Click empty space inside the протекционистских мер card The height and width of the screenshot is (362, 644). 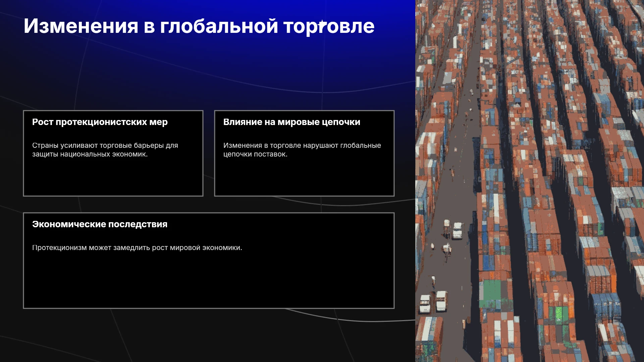pos(113,178)
